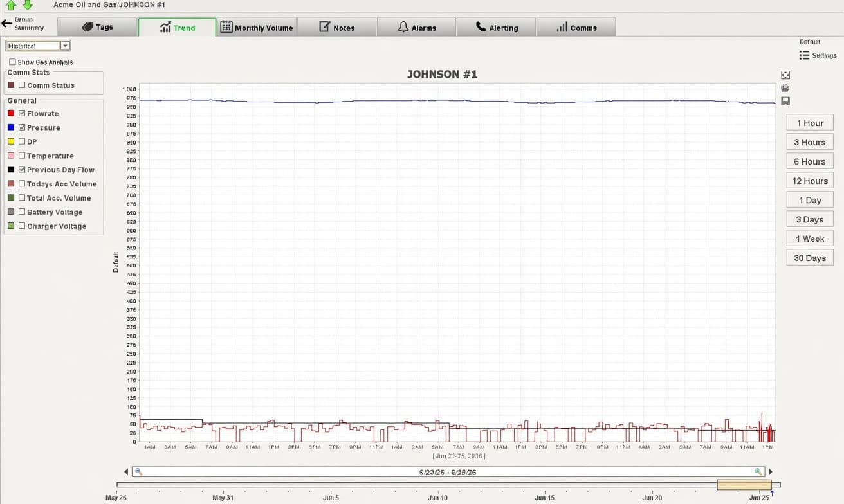Save the chart with disk icon
This screenshot has width=844, height=504.
point(785,101)
